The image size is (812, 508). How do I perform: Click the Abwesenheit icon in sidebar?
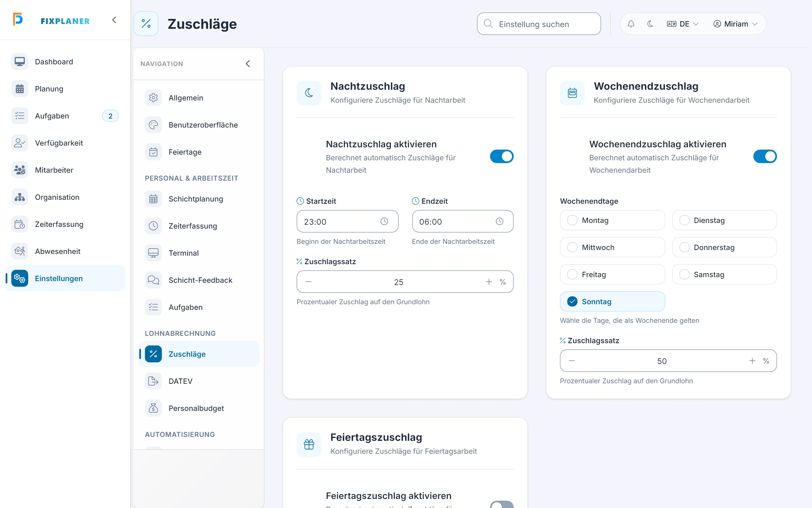[20, 251]
